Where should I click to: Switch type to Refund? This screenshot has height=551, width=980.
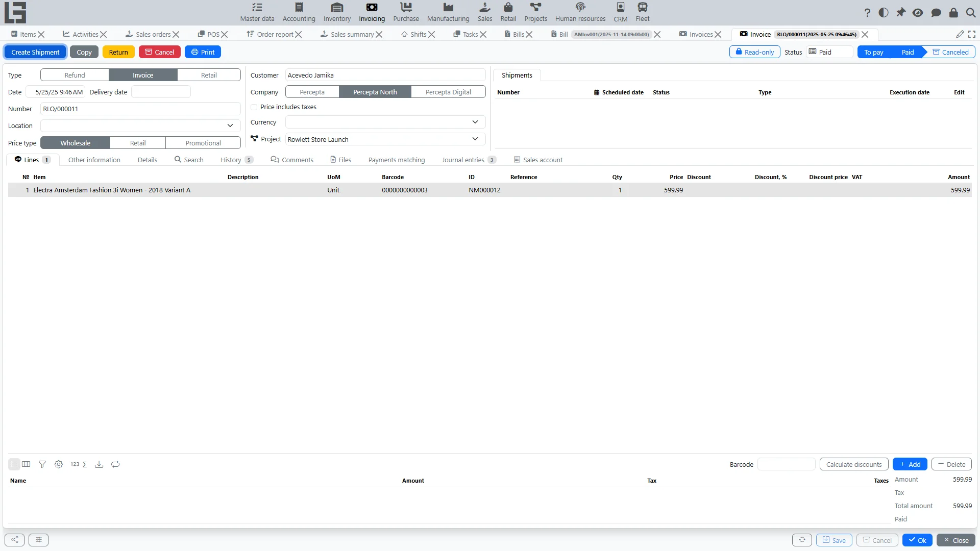75,75
